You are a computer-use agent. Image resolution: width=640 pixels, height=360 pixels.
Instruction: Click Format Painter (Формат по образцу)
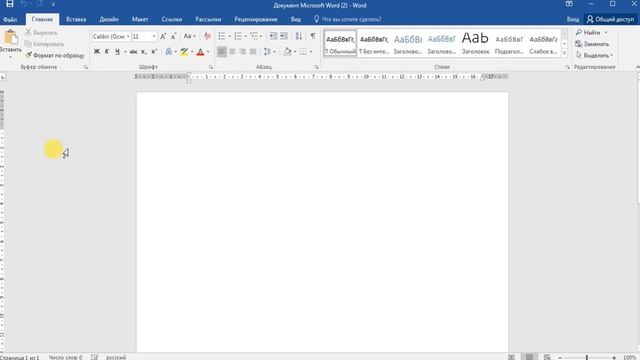pos(55,55)
